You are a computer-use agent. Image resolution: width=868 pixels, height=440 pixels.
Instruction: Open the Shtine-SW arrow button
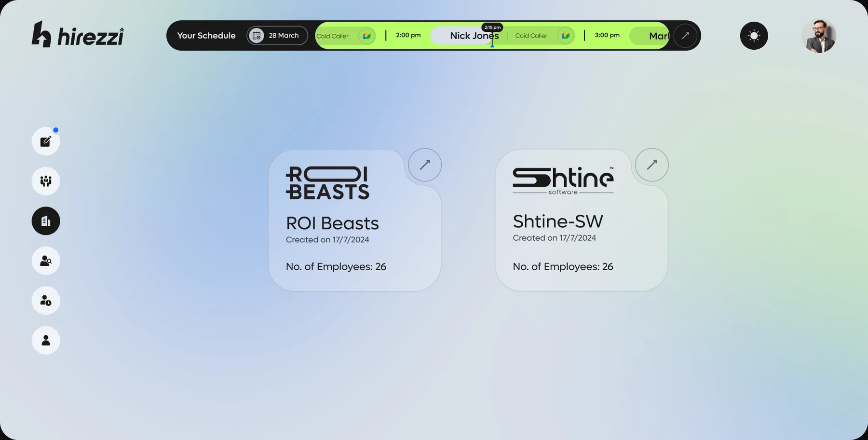coord(652,165)
